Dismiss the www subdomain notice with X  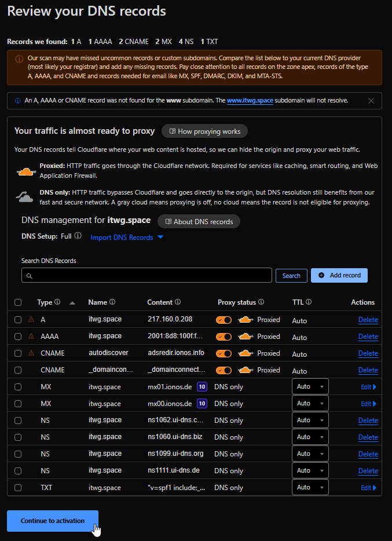(x=371, y=101)
